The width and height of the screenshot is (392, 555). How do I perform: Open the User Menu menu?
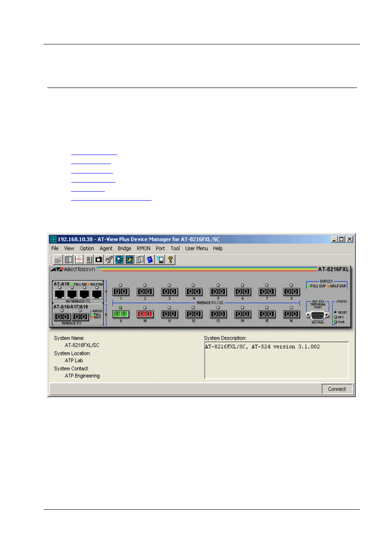click(x=196, y=249)
